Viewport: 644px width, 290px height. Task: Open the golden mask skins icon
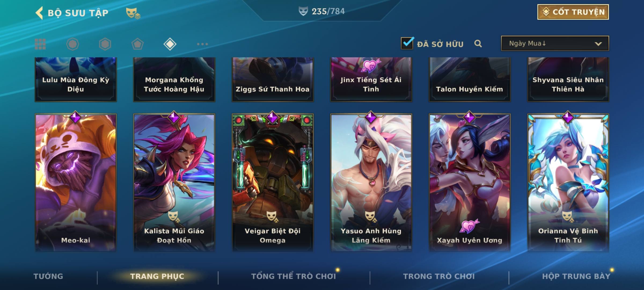(133, 13)
